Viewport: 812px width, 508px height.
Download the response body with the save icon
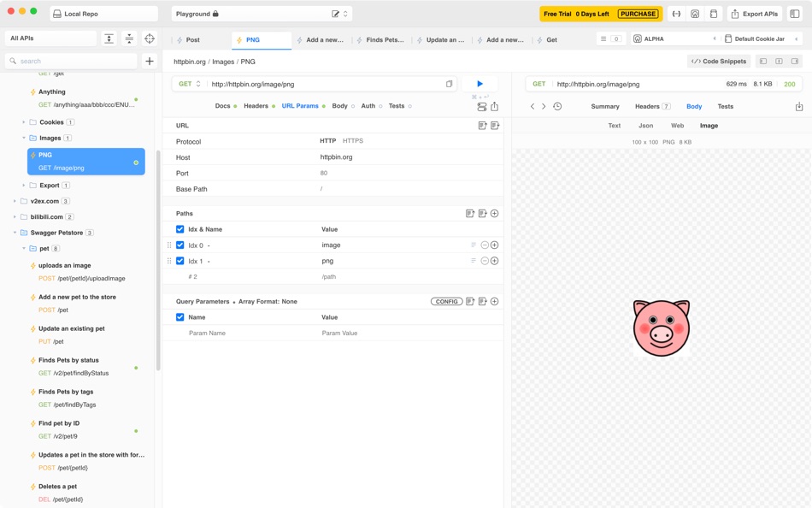pyautogui.click(x=799, y=106)
